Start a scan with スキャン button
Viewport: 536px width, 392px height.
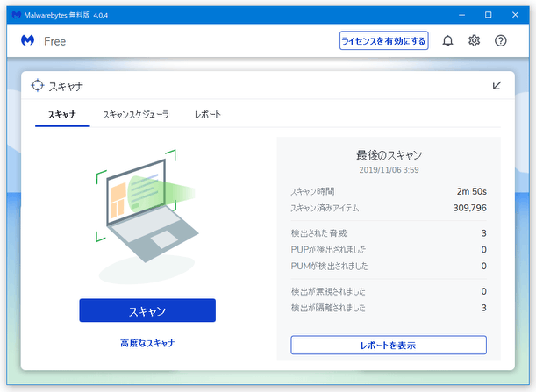point(147,310)
